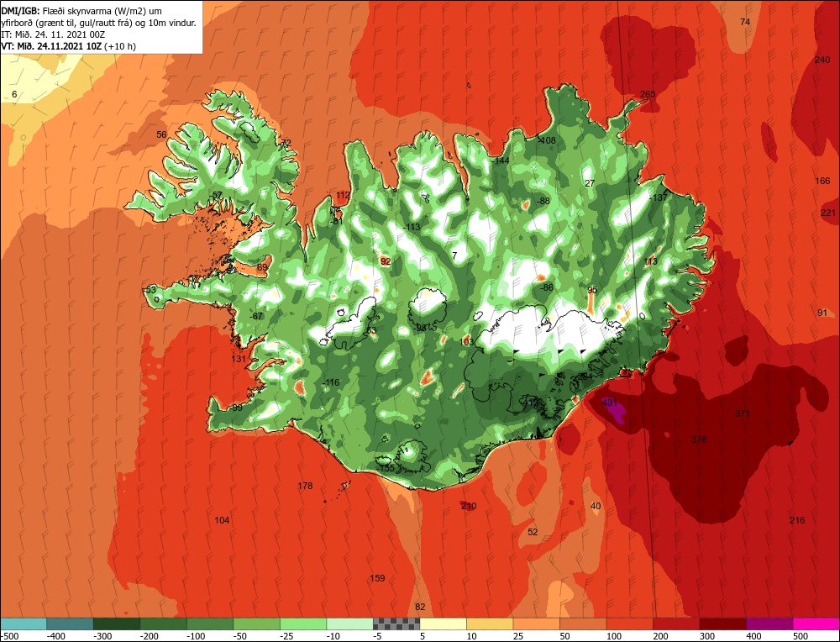This screenshot has height=642, width=840.
Task: Click the 'VT: Mið. 24.11.2021 10Z (+10 h)' line
Action: [69, 46]
